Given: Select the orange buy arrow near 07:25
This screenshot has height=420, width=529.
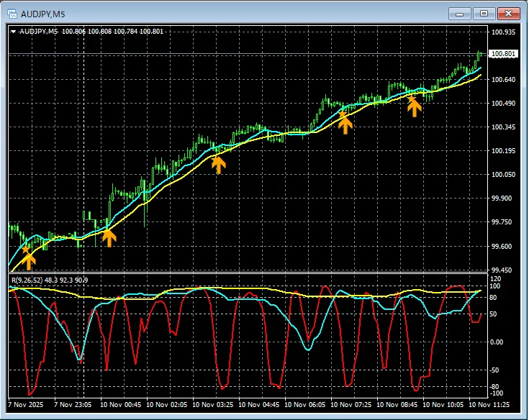Looking at the screenshot, I should pyautogui.click(x=345, y=125).
